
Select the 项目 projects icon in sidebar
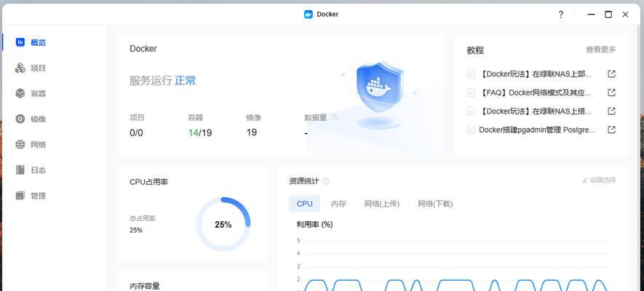(20, 68)
